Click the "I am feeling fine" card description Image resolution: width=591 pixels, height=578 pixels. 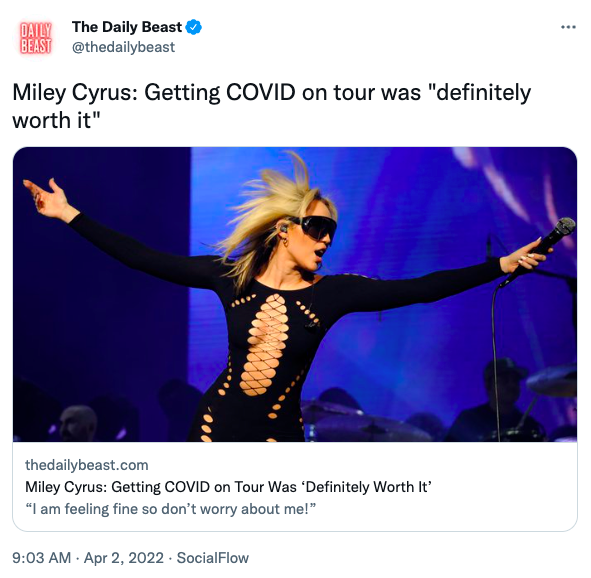pyautogui.click(x=170, y=509)
